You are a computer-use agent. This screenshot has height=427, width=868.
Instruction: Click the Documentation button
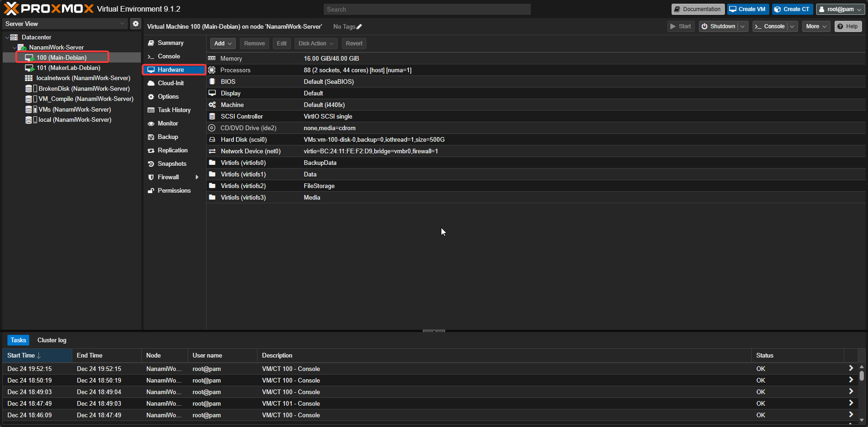698,9
